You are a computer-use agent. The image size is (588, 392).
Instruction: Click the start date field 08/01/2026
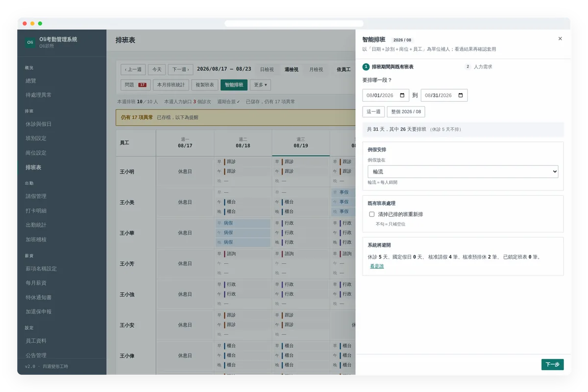(x=386, y=95)
